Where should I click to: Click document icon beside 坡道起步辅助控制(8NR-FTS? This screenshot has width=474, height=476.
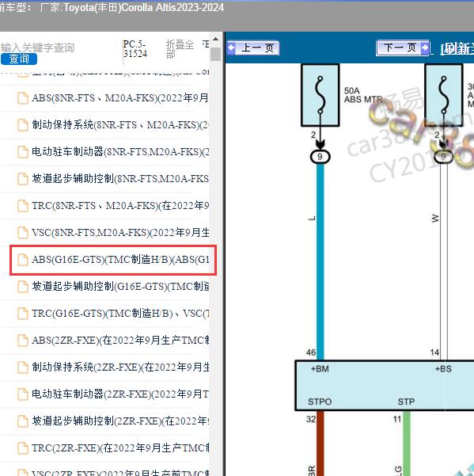click(23, 179)
